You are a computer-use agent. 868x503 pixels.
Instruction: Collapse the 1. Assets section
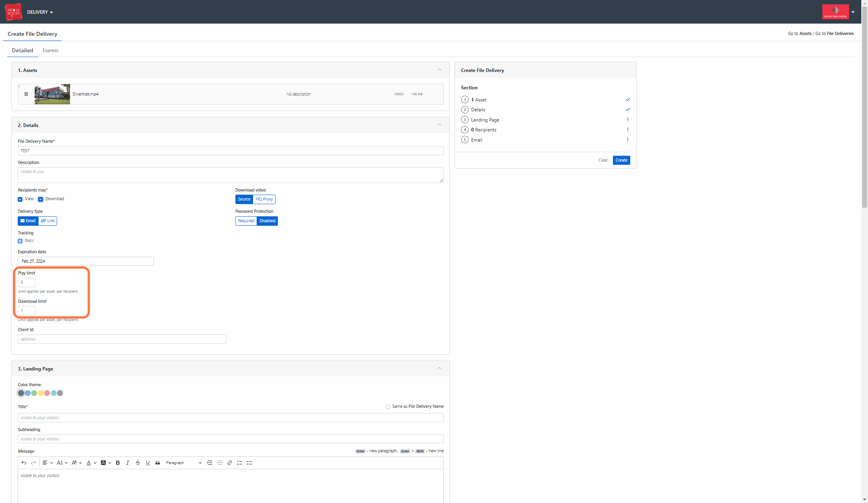click(439, 70)
